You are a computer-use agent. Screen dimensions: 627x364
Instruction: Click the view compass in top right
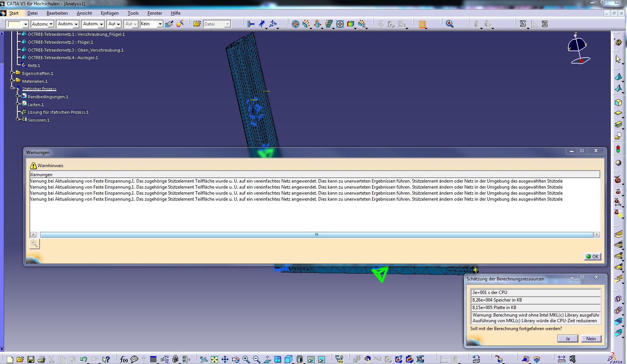[578, 49]
